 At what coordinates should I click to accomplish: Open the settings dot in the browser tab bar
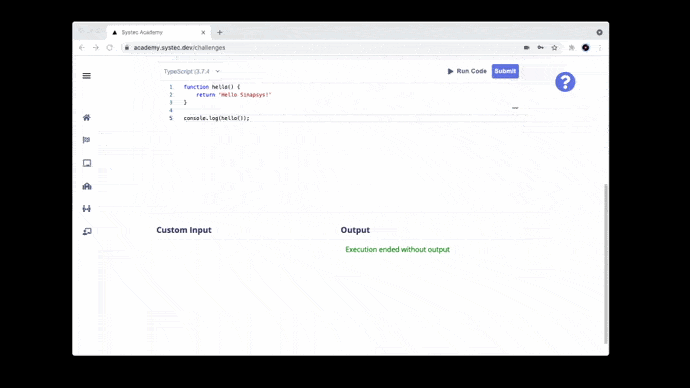(599, 33)
